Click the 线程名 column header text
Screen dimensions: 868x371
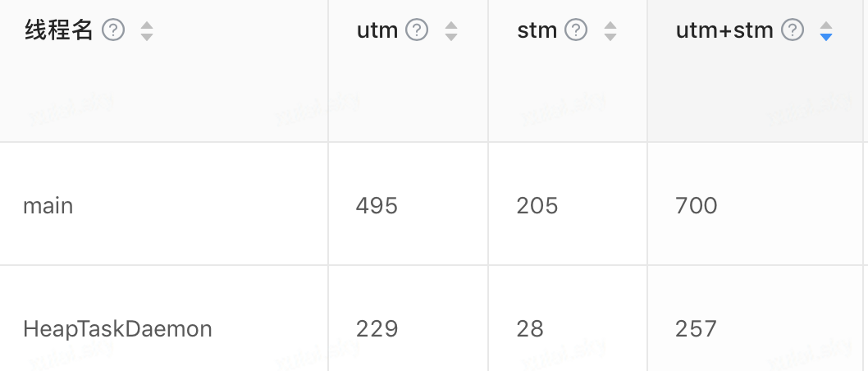(x=59, y=31)
